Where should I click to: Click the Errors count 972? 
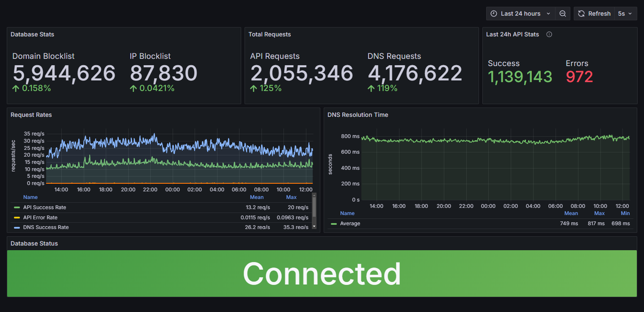[579, 77]
